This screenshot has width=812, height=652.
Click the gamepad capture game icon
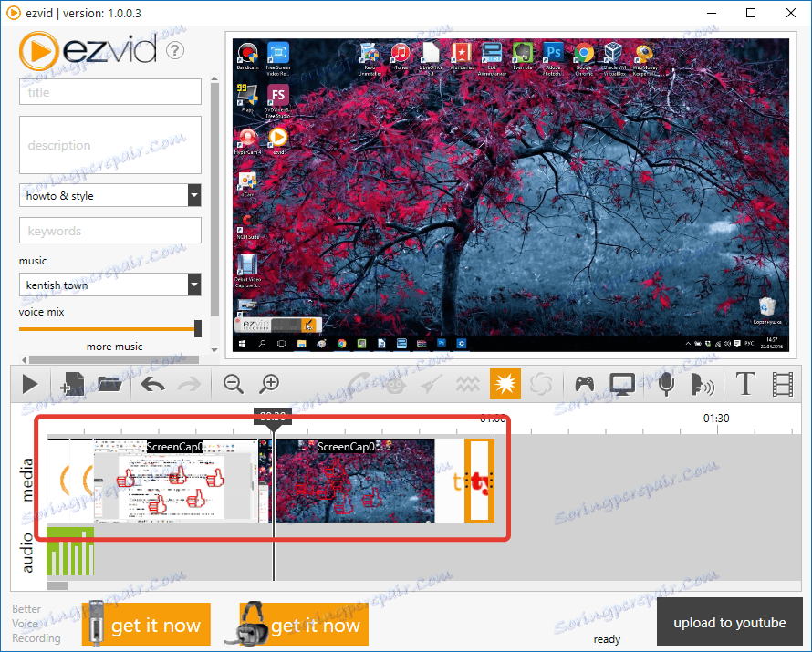[x=585, y=384]
